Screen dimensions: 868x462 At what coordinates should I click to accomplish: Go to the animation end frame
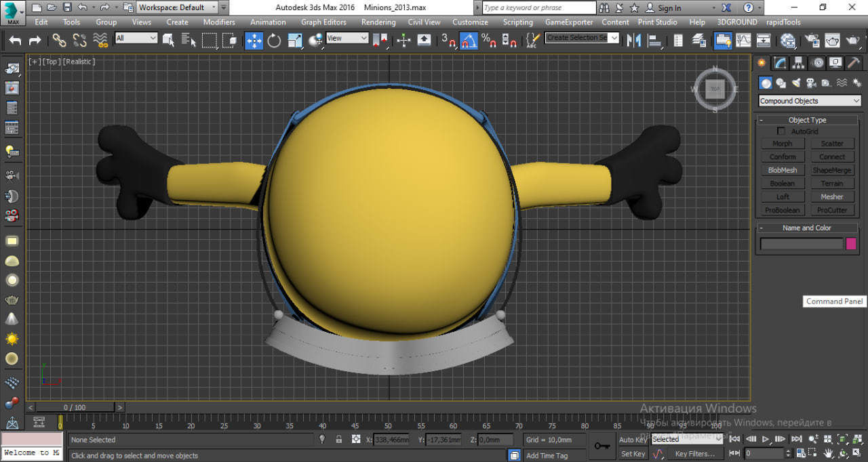(x=796, y=439)
